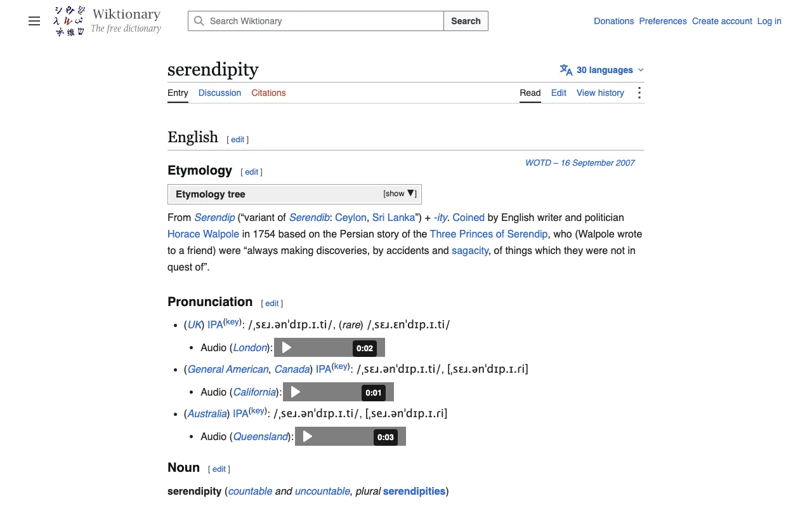This screenshot has width=812, height=508.
Task: Edit the Noun section
Action: 219,469
